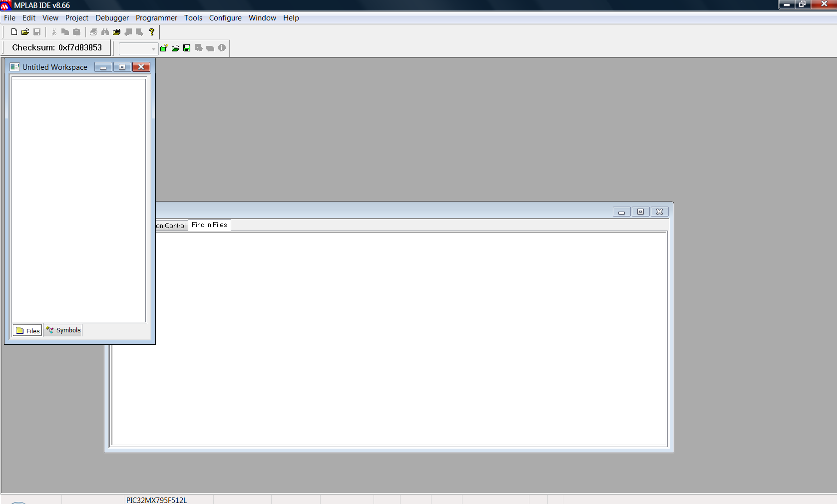This screenshot has height=504, width=837.
Task: Click the Cut scissors icon
Action: point(54,32)
